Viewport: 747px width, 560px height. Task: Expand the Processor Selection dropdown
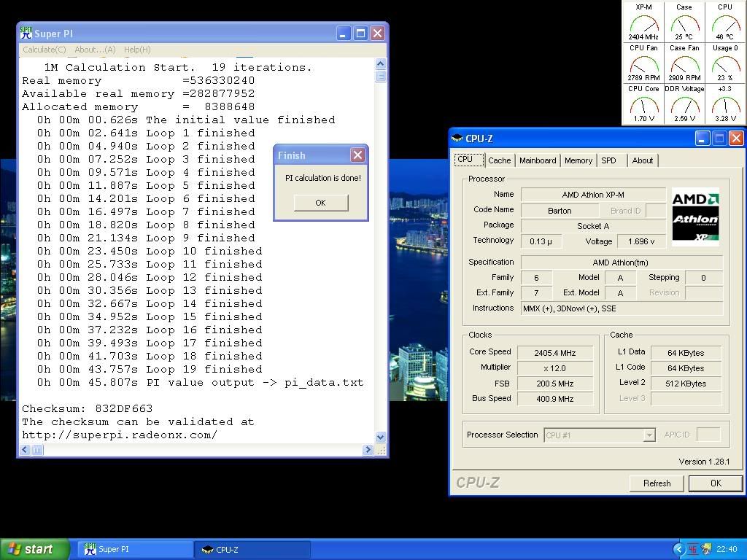(x=649, y=435)
